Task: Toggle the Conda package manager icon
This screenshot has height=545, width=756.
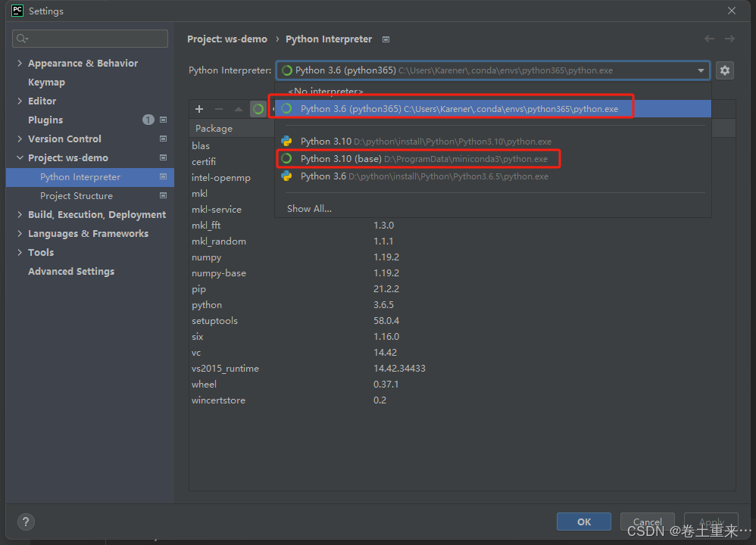Action: point(258,109)
